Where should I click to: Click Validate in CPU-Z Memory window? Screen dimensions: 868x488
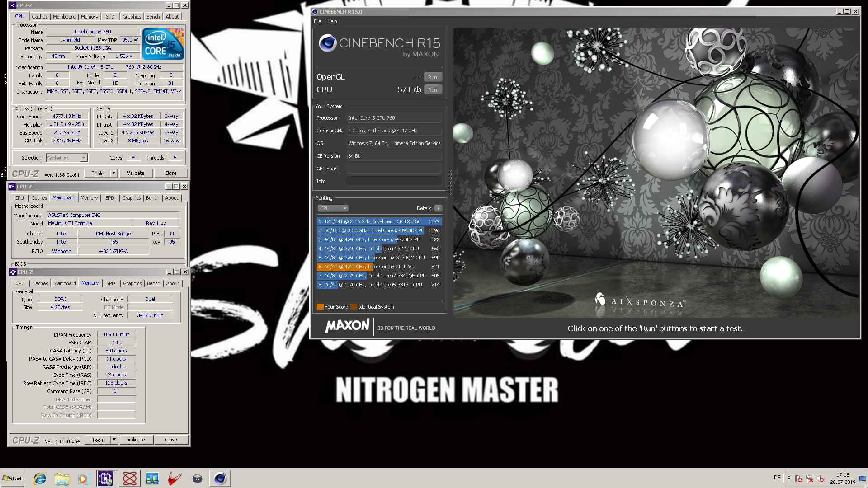coord(136,440)
